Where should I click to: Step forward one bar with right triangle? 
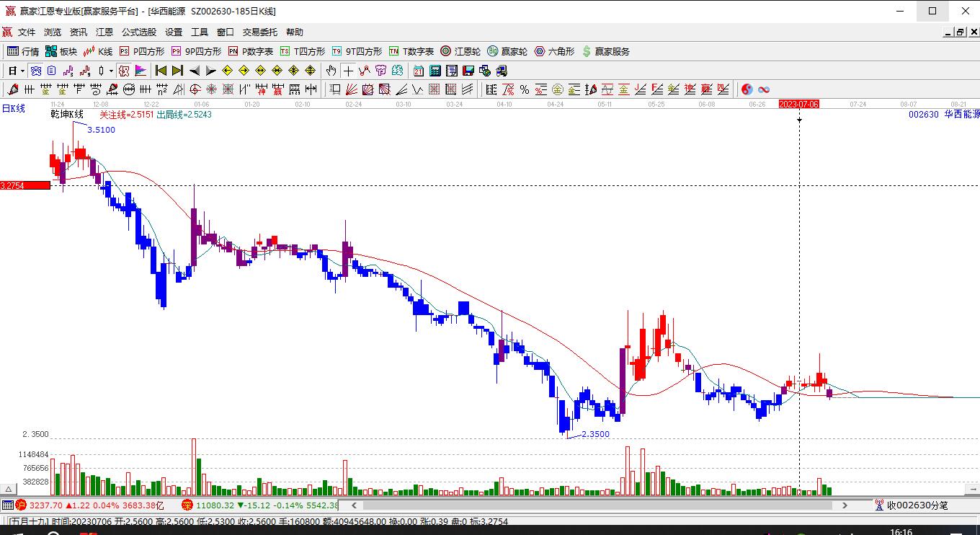[210, 71]
